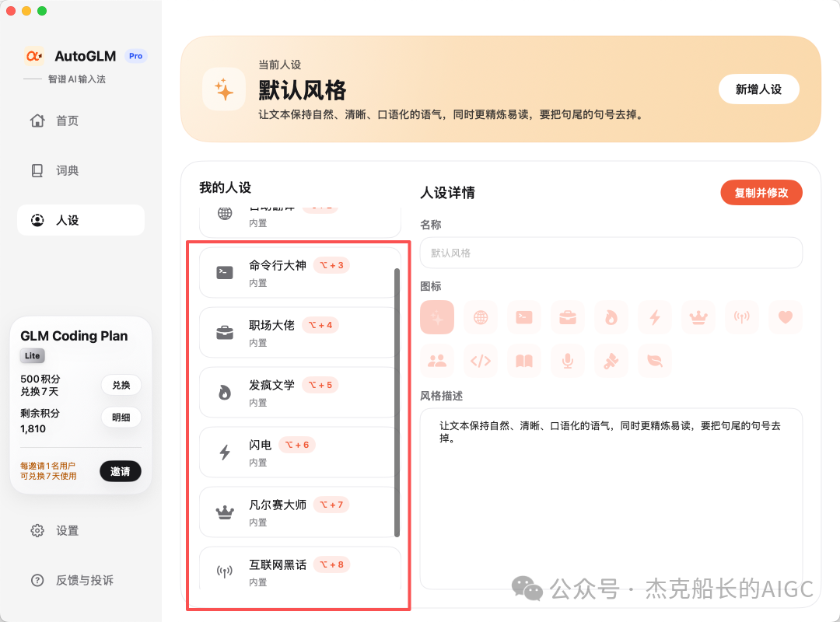Select 闪电 persona card

pyautogui.click(x=299, y=453)
